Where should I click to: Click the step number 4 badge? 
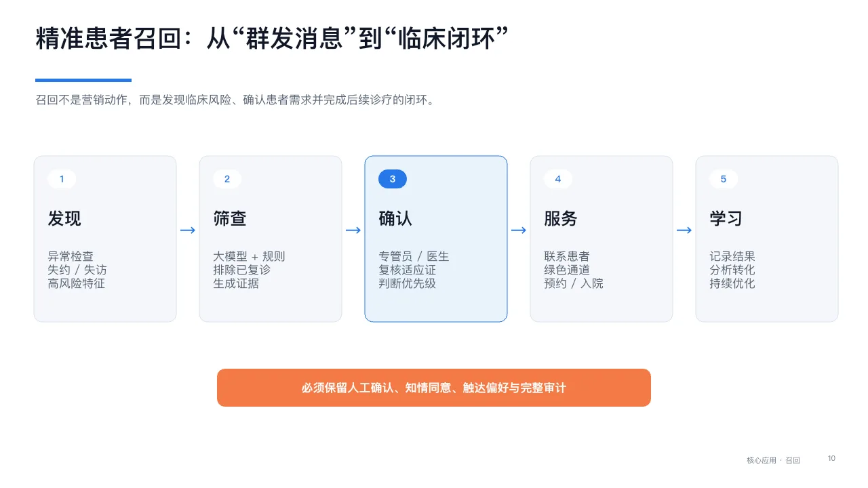(x=558, y=179)
